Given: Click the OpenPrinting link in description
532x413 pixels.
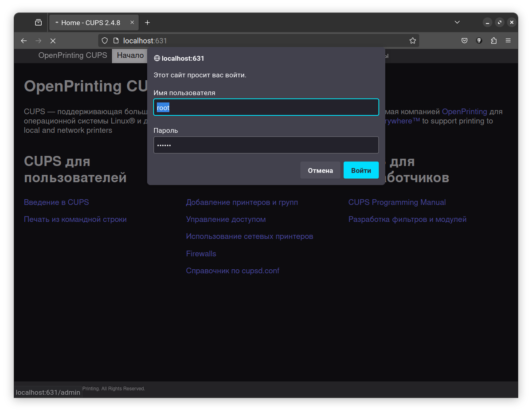Looking at the screenshot, I should point(465,112).
